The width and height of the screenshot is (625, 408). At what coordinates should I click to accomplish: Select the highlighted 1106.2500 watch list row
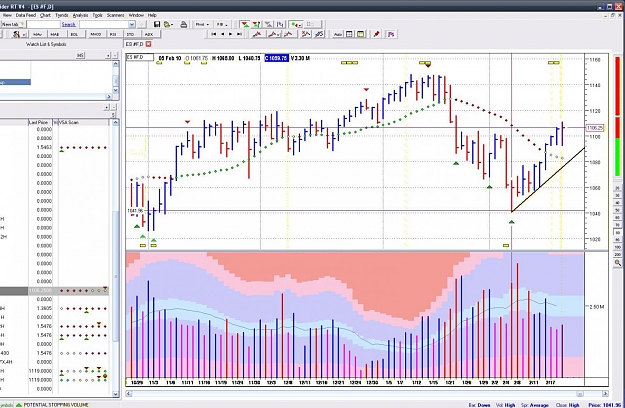pyautogui.click(x=54, y=290)
